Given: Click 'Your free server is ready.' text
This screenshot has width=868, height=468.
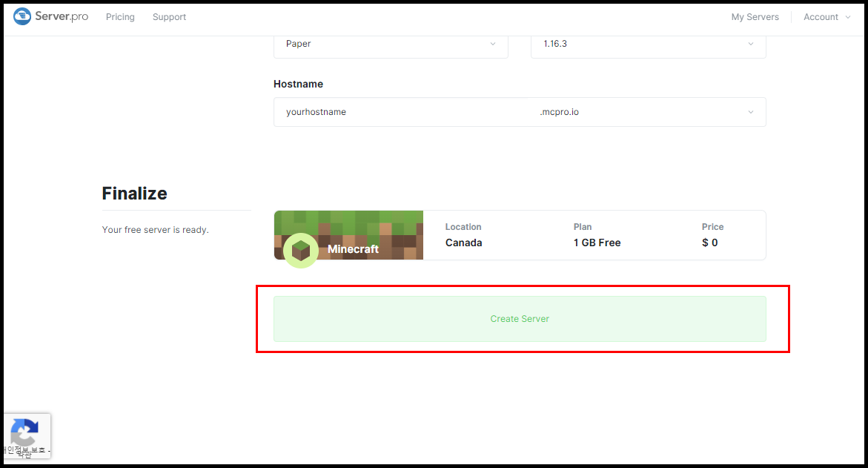Looking at the screenshot, I should tap(155, 230).
